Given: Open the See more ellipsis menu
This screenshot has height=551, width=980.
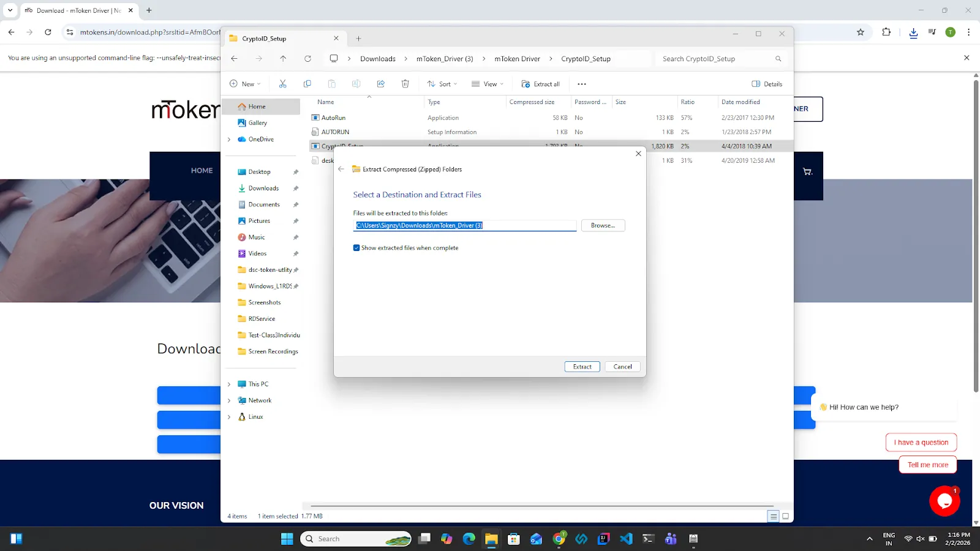Looking at the screenshot, I should pyautogui.click(x=582, y=84).
